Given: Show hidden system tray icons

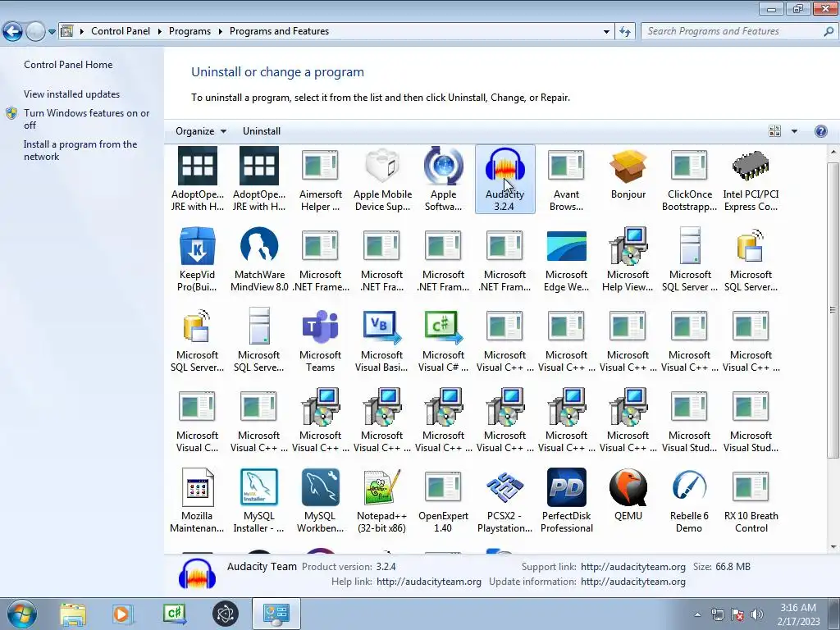Looking at the screenshot, I should 697,615.
